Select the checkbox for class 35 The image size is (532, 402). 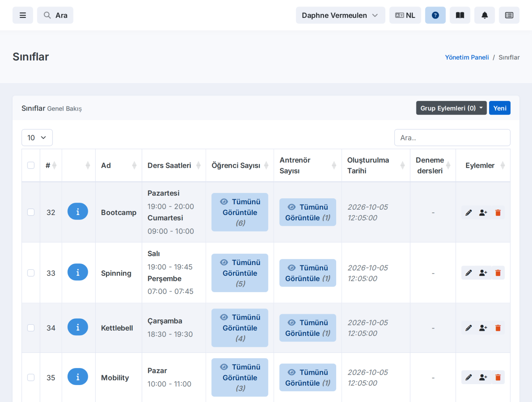pyautogui.click(x=31, y=377)
